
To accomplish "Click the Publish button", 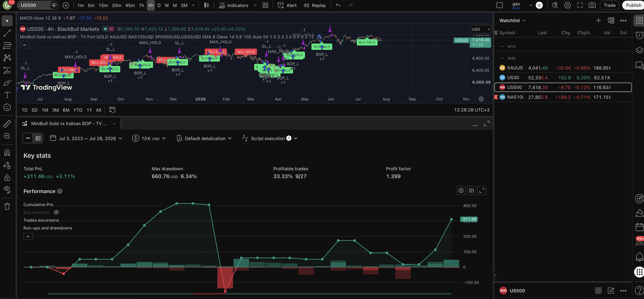I will point(633,5).
